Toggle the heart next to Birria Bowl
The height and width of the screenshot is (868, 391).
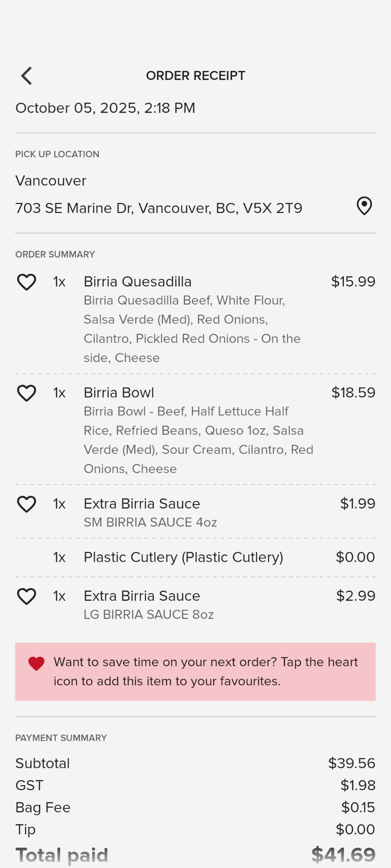click(x=27, y=393)
